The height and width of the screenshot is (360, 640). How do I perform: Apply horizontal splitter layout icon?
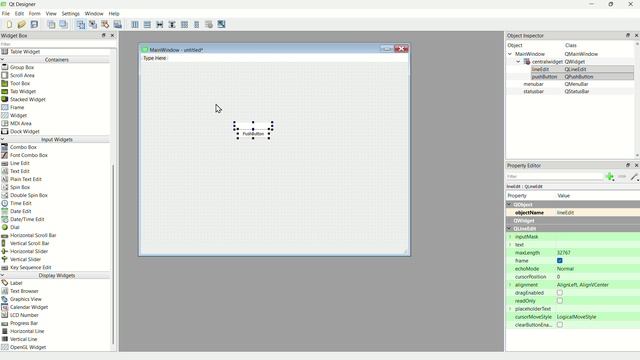click(160, 24)
